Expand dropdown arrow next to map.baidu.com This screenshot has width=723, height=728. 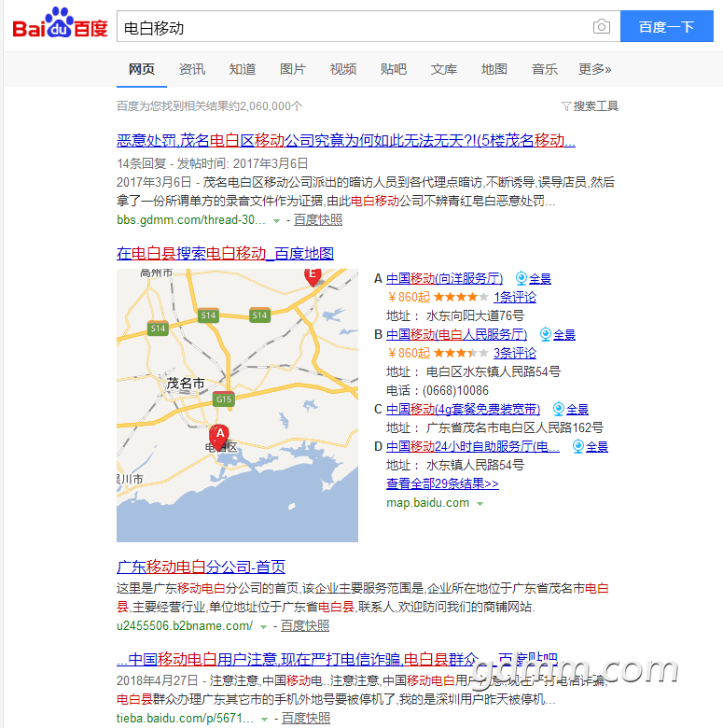pyautogui.click(x=480, y=504)
